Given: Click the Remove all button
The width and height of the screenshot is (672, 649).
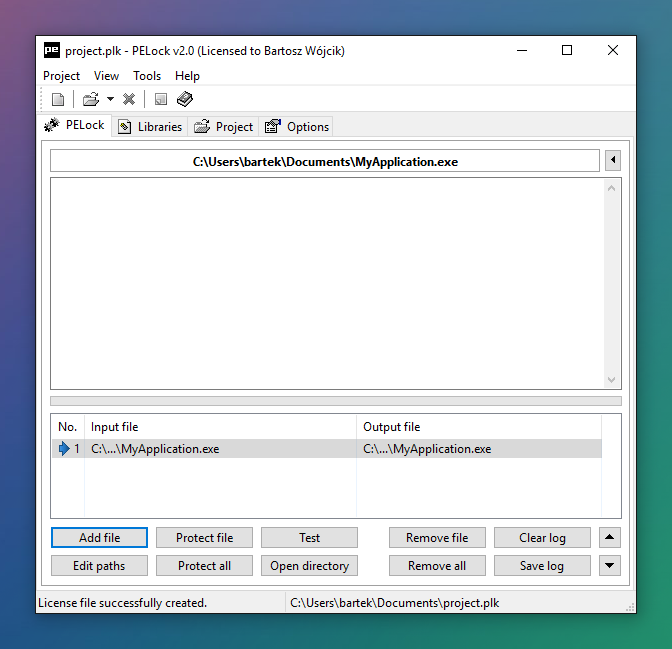Looking at the screenshot, I should click(x=437, y=565).
